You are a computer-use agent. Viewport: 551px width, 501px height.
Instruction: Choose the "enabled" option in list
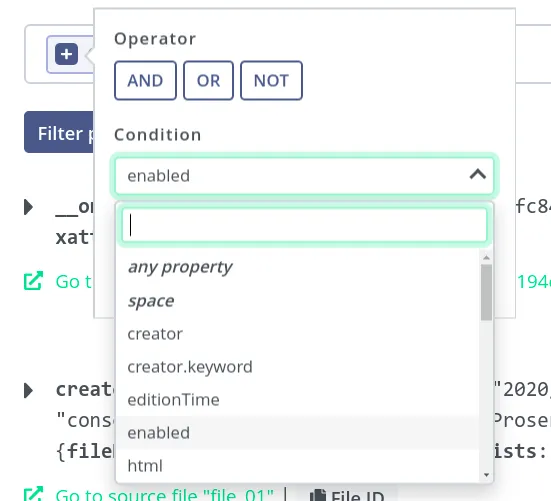pos(297,433)
